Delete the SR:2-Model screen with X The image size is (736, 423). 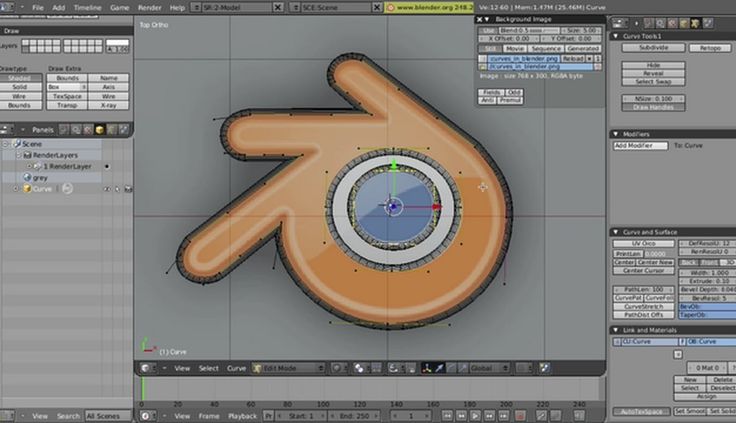[x=278, y=8]
